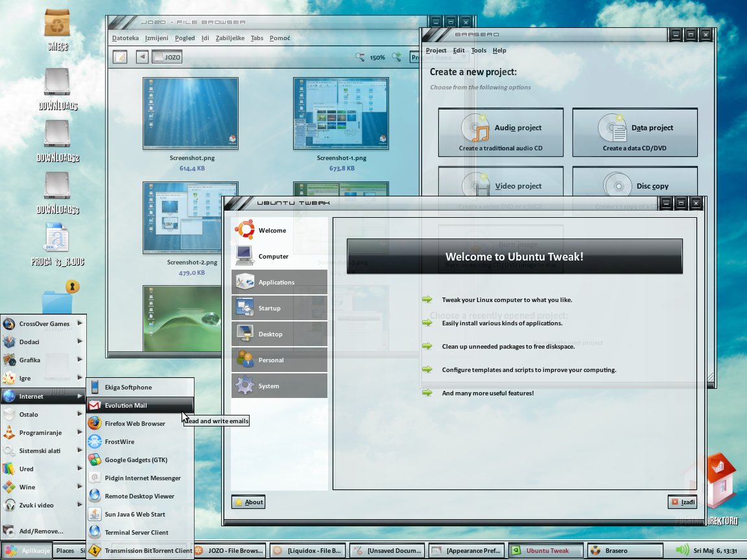Open the Downloads3 drive desktop icon
747x560 pixels.
click(57, 185)
